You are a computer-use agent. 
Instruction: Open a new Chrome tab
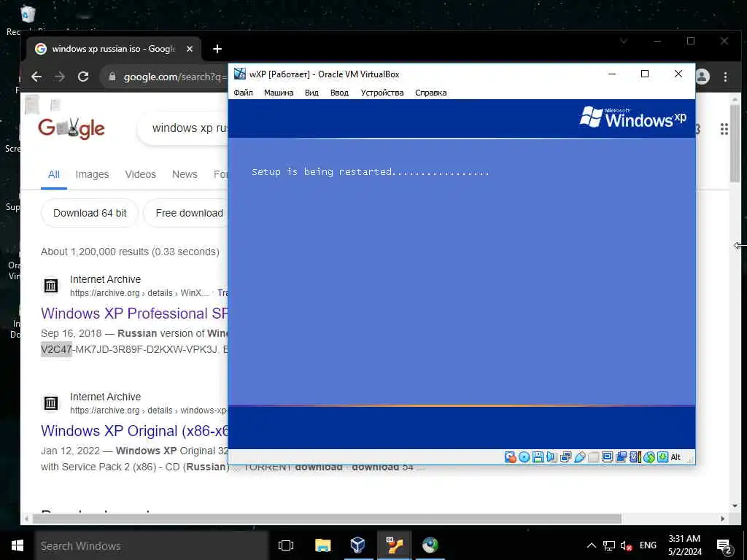217,49
